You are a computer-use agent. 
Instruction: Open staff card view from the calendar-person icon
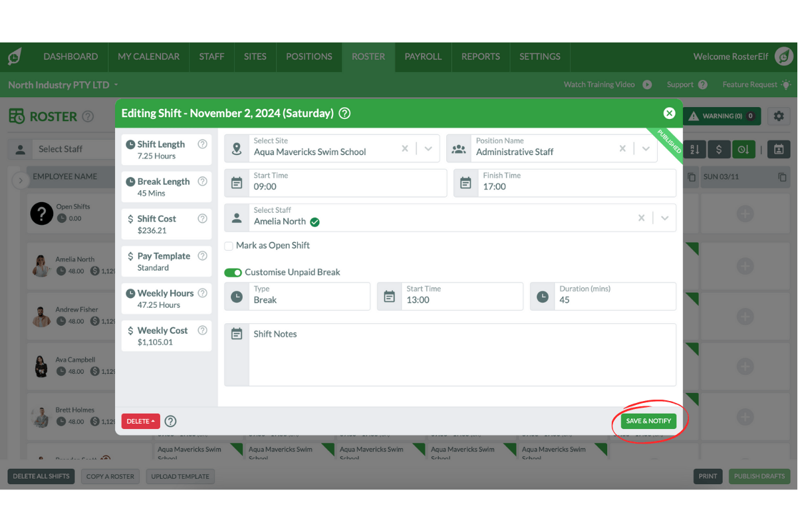[778, 149]
